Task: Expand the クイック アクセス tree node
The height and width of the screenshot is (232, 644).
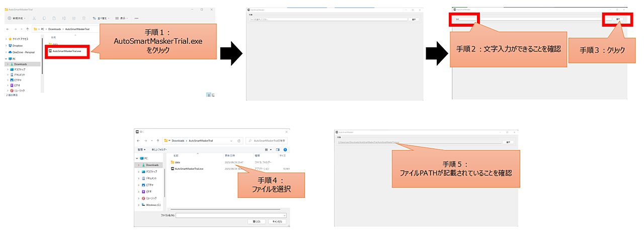Action: tap(6, 39)
